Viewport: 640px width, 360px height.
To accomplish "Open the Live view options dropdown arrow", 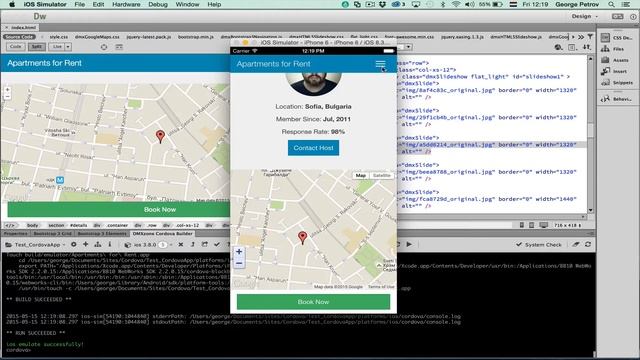I will click(x=68, y=47).
